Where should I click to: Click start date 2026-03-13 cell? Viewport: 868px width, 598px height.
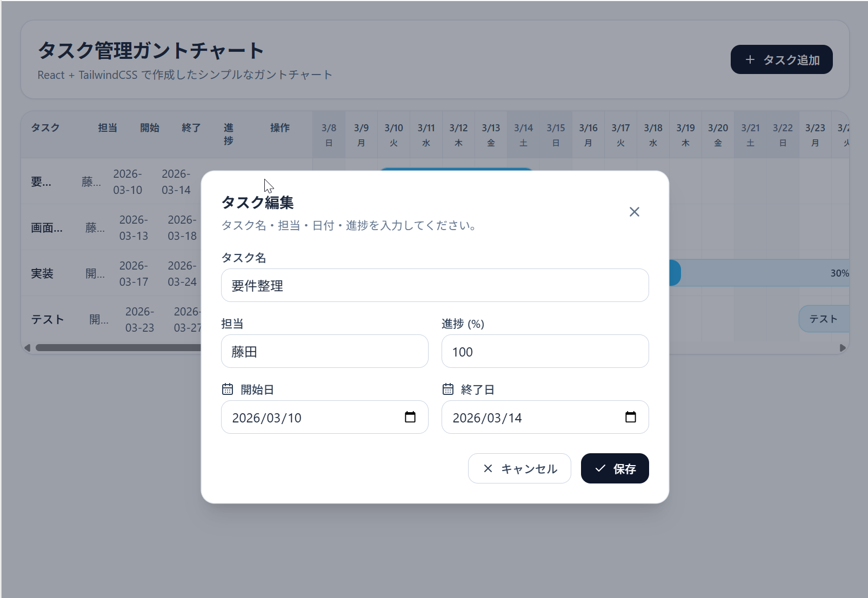(133, 227)
